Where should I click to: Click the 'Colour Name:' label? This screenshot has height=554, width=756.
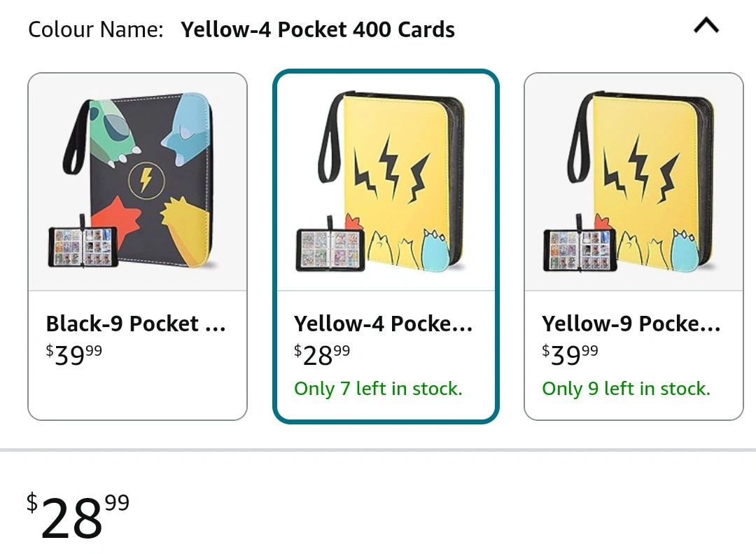(x=96, y=29)
